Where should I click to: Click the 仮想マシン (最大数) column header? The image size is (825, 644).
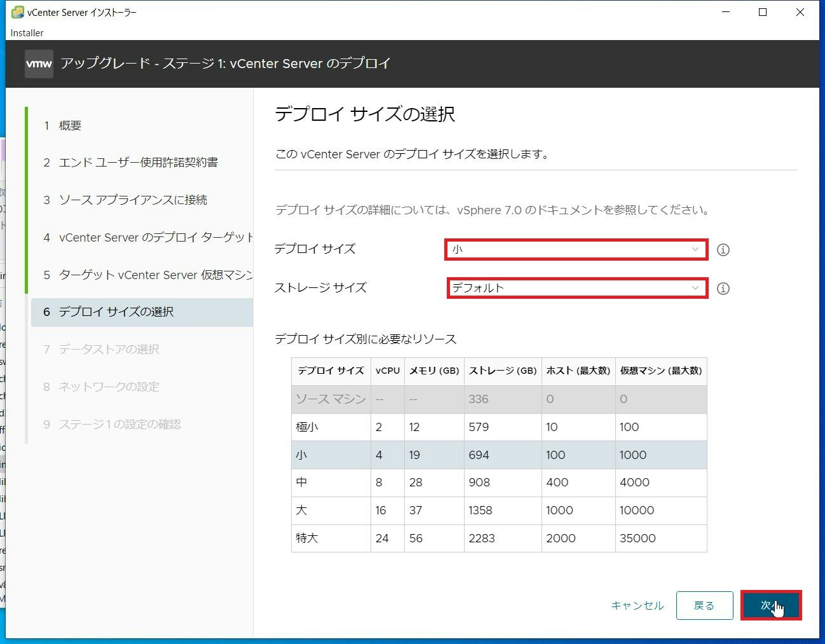[661, 371]
